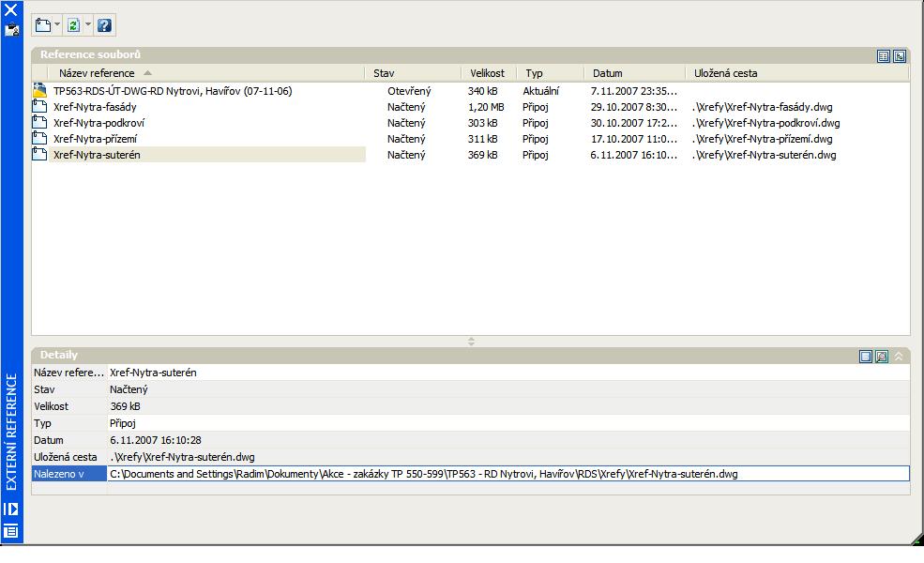This screenshot has height=563, width=924.
Task: Click the splitter between list and Detaily
Action: tap(471, 342)
